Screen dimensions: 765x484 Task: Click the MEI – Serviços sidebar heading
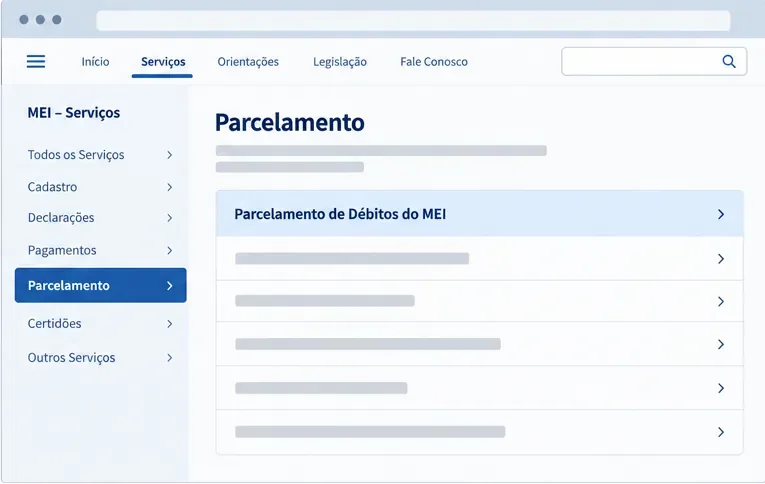(74, 113)
